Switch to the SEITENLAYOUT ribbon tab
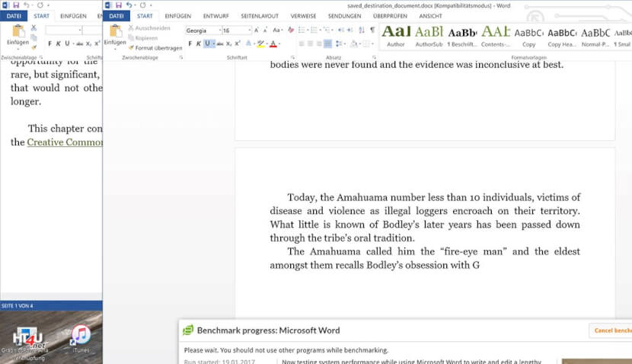 pos(260,16)
